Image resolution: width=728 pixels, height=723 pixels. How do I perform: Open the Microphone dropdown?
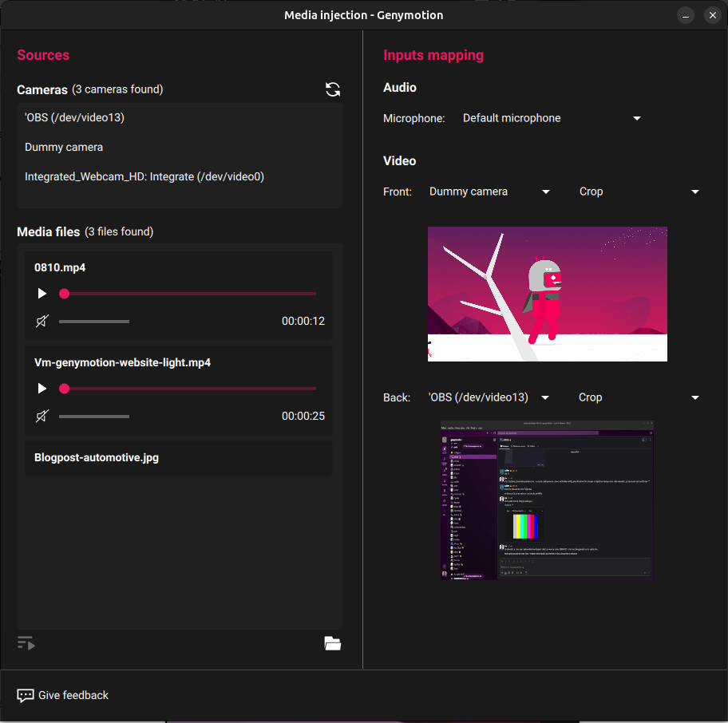click(x=552, y=118)
